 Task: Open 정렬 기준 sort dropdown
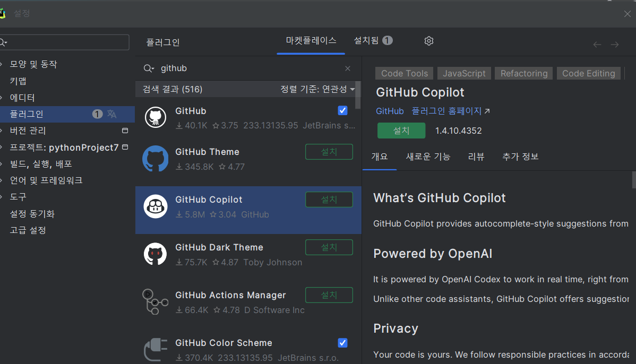(x=317, y=89)
